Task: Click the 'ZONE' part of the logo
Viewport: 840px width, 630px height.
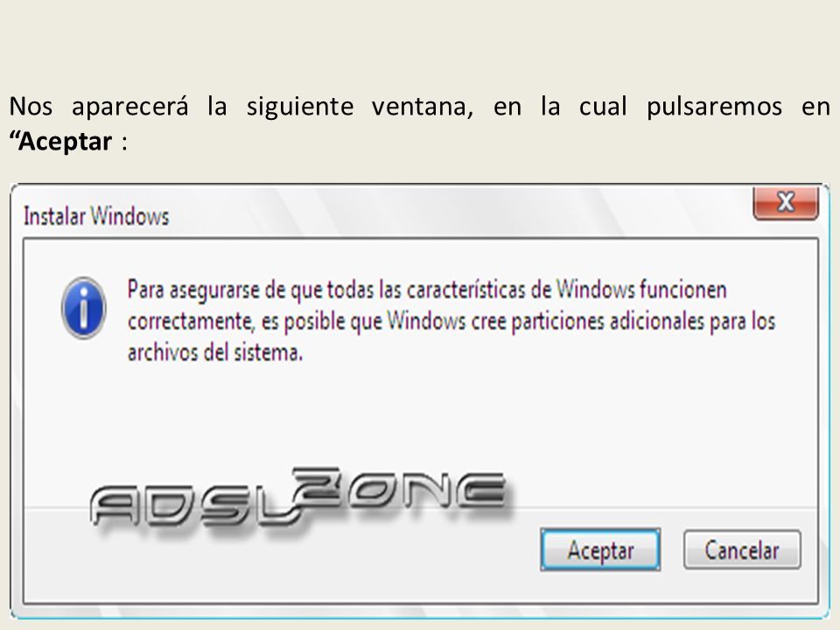Action: (404, 488)
